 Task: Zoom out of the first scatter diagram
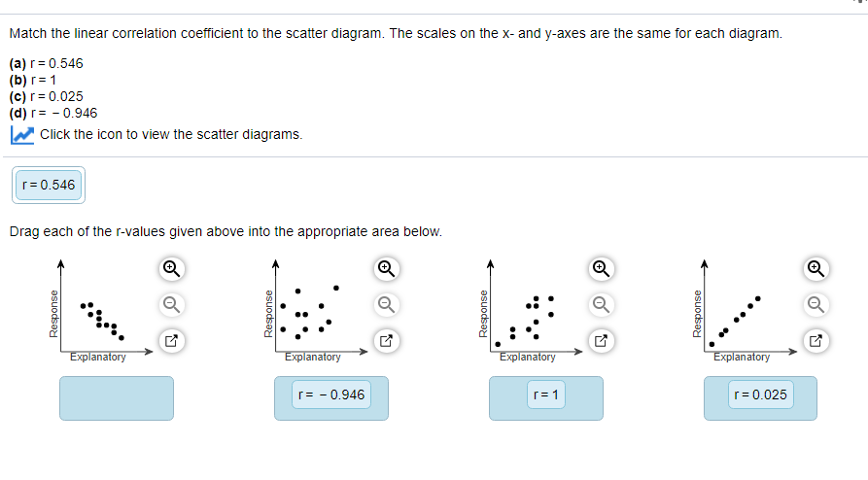172,304
